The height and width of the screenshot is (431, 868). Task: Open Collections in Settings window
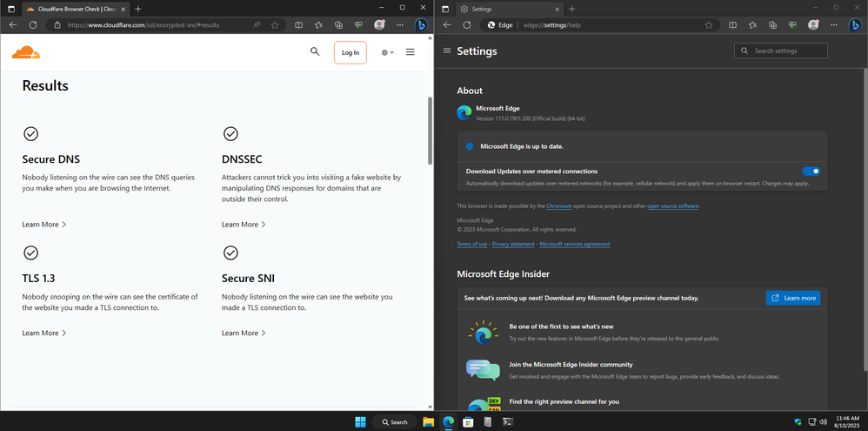point(773,25)
